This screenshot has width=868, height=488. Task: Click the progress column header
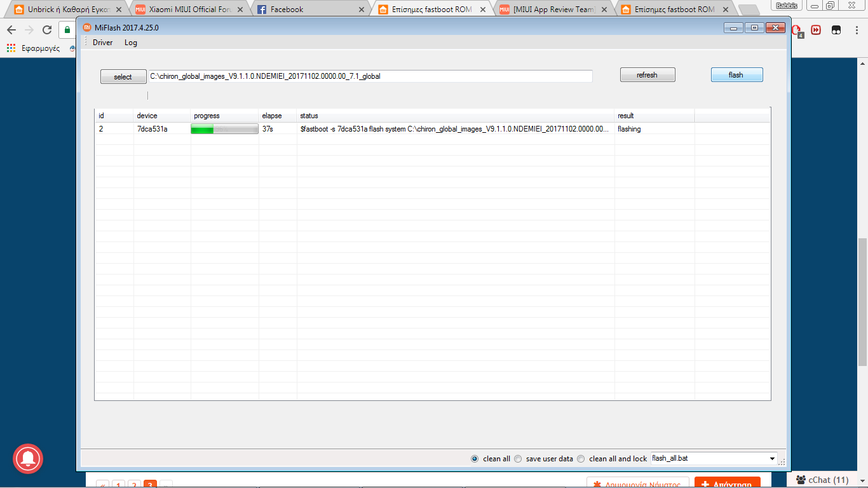pyautogui.click(x=225, y=116)
